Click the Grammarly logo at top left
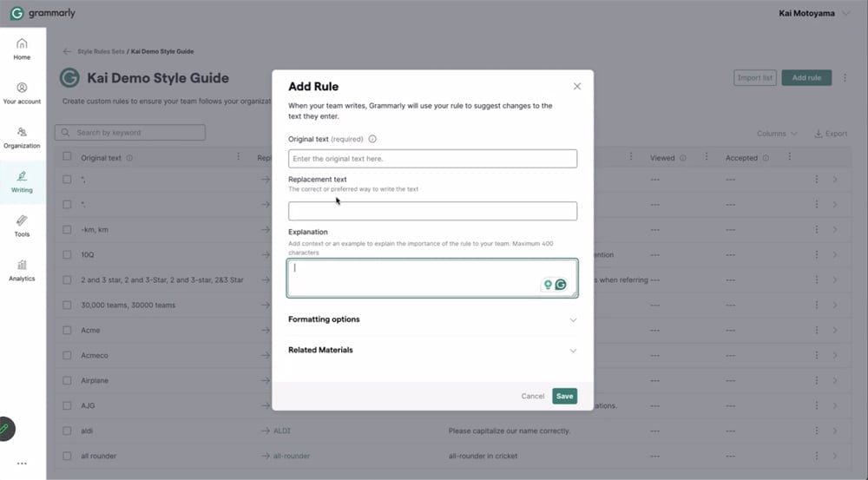The width and height of the screenshot is (868, 480). (x=43, y=13)
